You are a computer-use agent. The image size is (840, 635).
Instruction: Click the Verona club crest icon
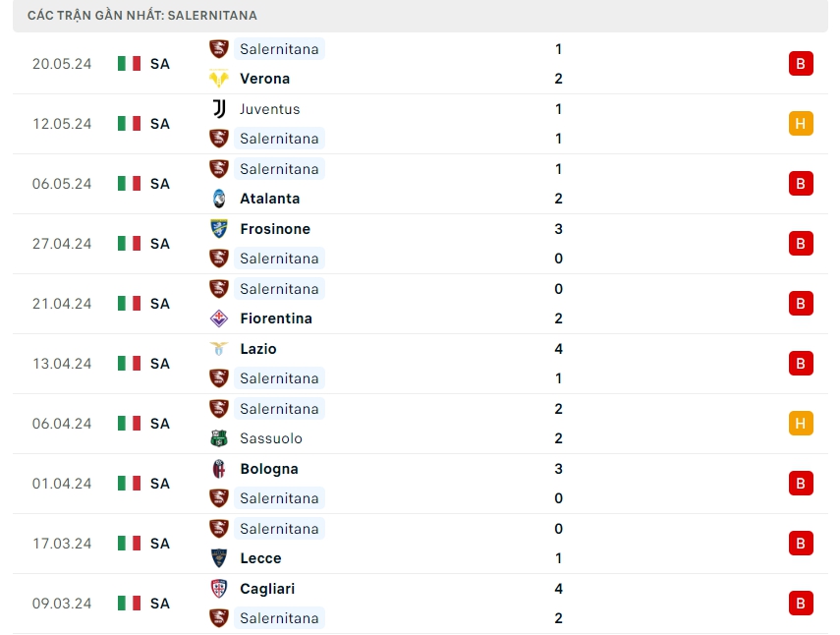[218, 79]
